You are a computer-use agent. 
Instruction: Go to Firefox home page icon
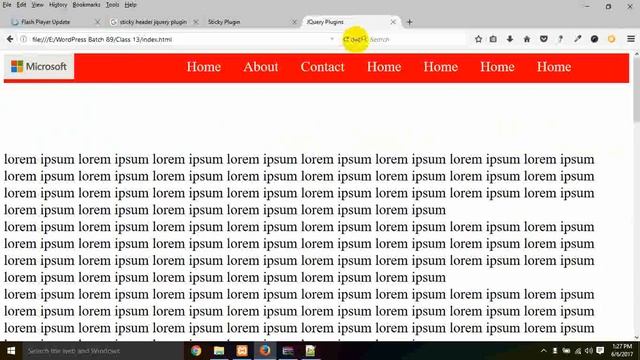pos(527,39)
